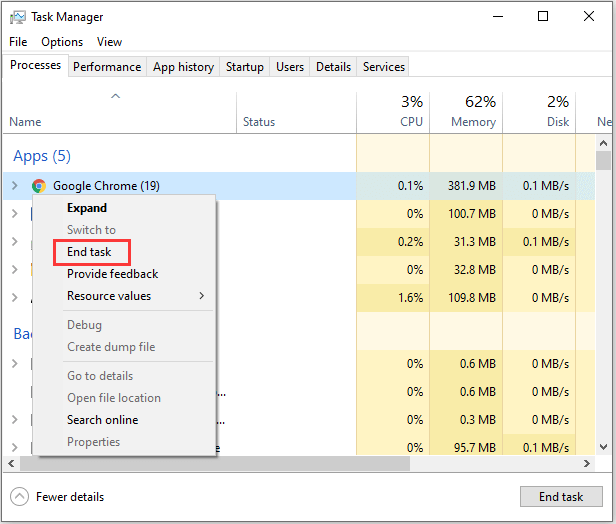Maximize the Task Manager window
This screenshot has height=524, width=616.
543,16
